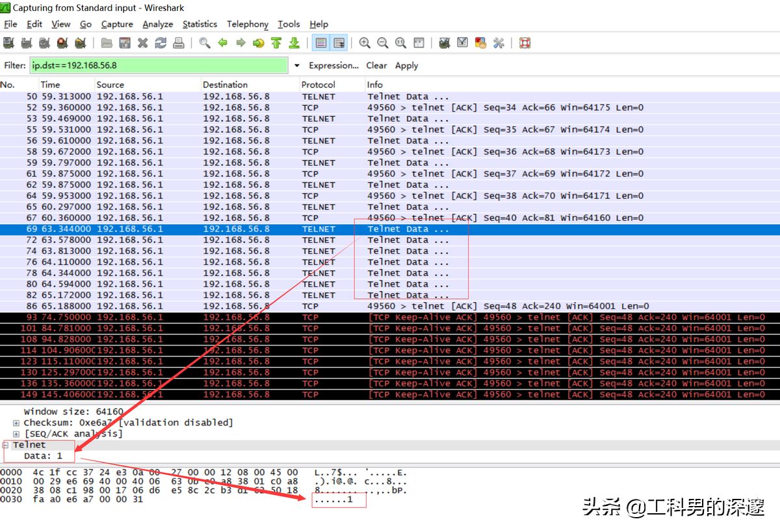Open the filter history dropdown arrow
Viewport: 780px width, 532px height.
(297, 66)
